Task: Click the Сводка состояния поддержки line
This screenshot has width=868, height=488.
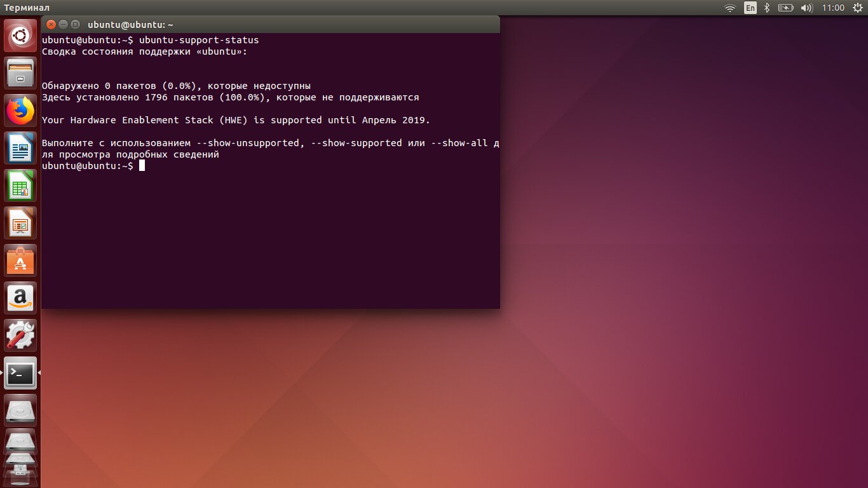Action: 144,51
